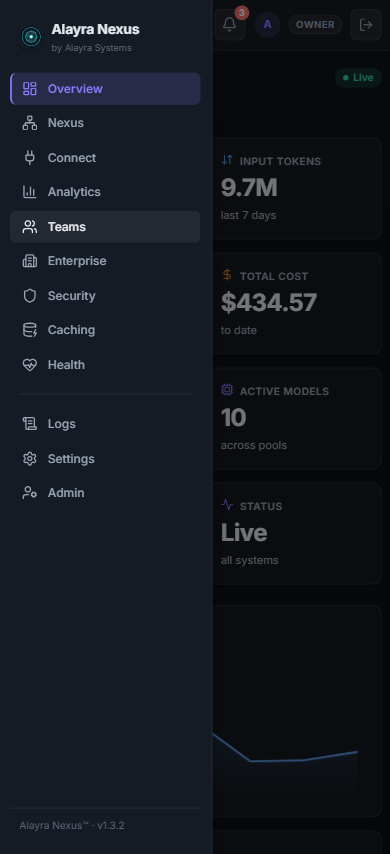Click the Analytics bar chart icon
Image resolution: width=390 pixels, height=854 pixels.
[x=29, y=192]
